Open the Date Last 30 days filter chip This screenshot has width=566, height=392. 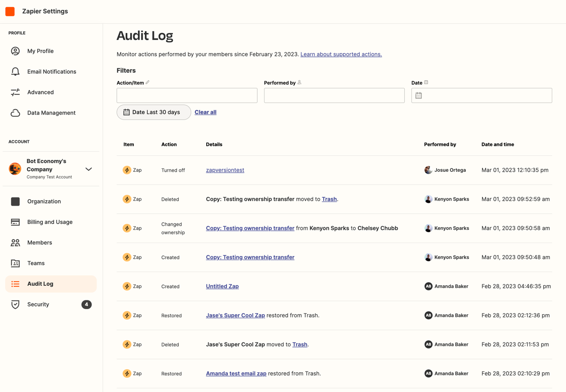(154, 112)
